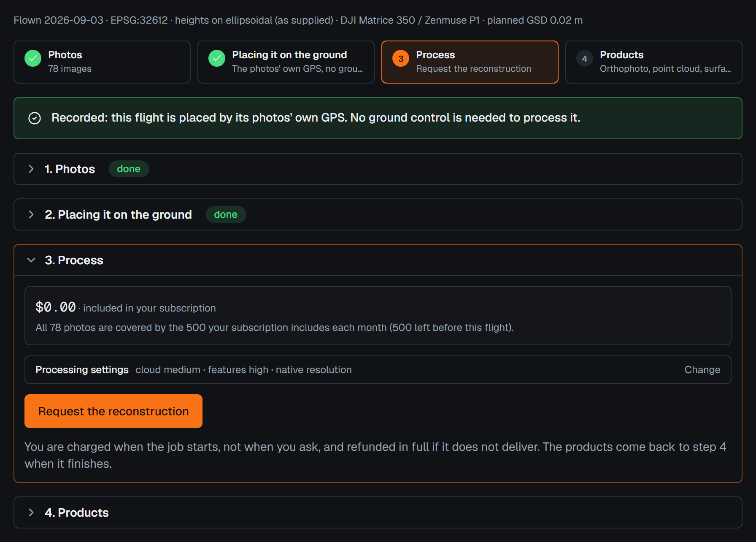
Task: Go to the Products step card
Action: click(x=654, y=62)
